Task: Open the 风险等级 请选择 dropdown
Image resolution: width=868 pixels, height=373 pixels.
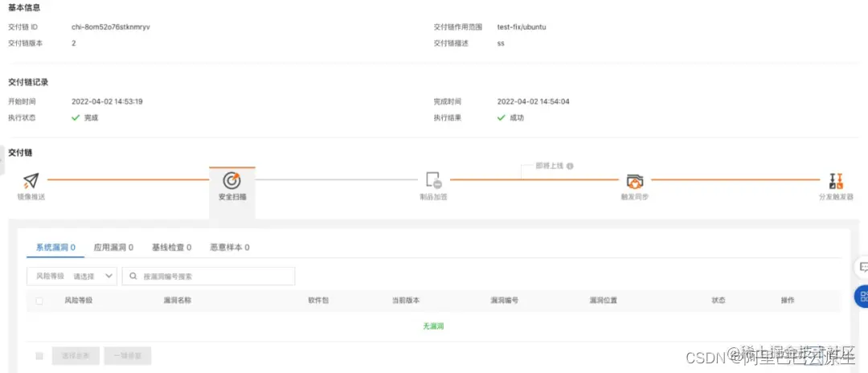Action: (72, 277)
